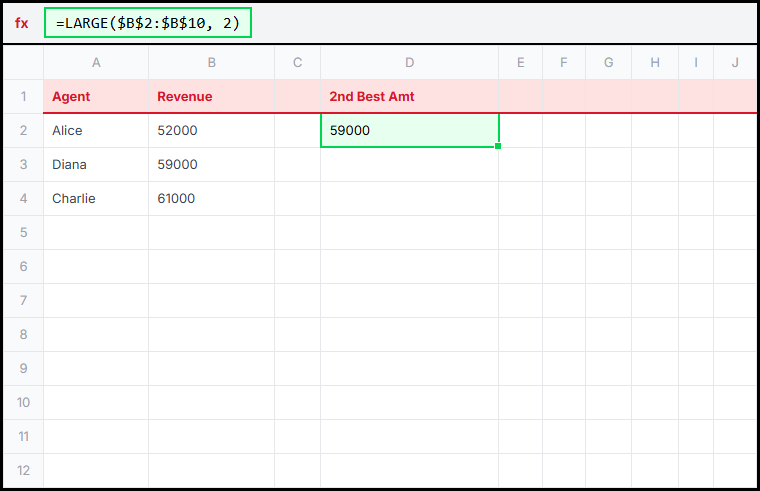Select column B header
This screenshot has width=760, height=491.
click(211, 63)
